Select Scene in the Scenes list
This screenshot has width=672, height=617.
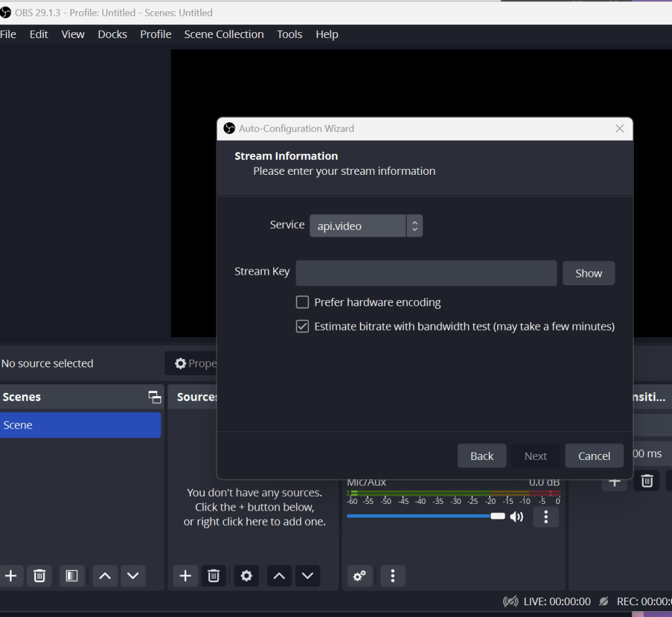pos(80,425)
